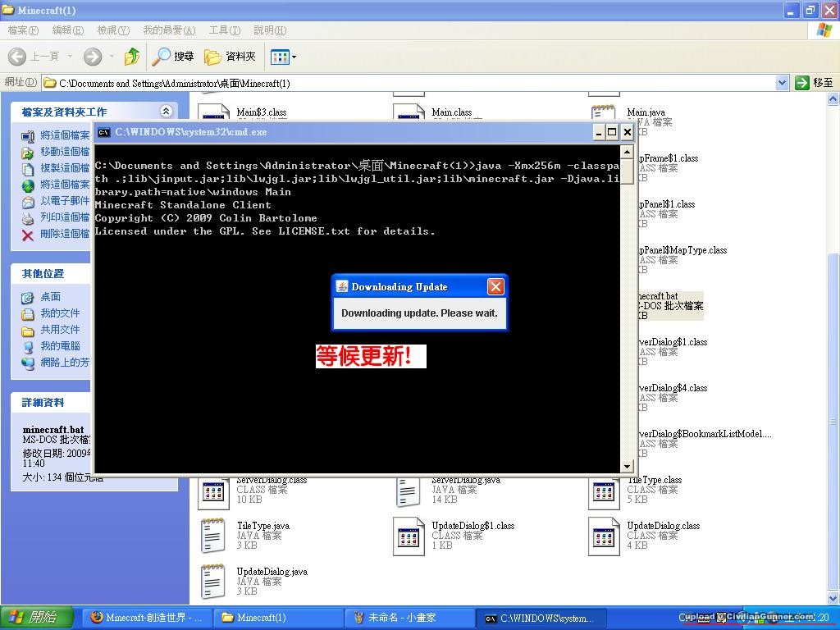Open the 工具(T) menu

(224, 30)
